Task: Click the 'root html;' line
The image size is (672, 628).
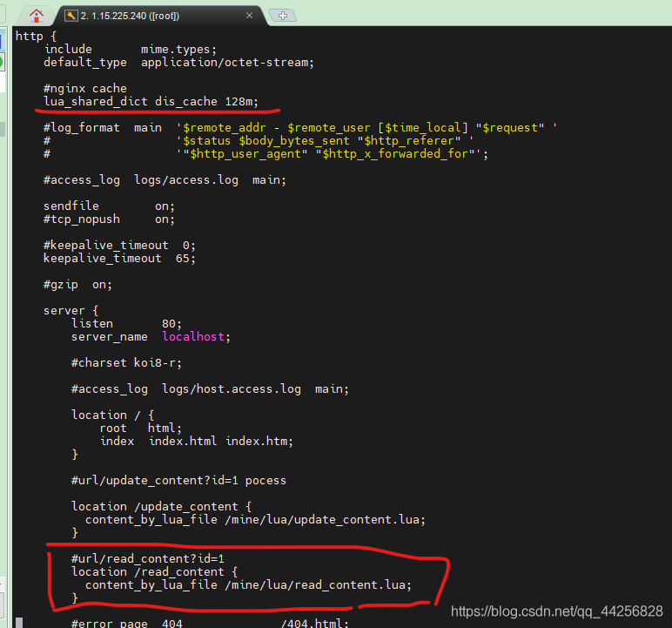Action: [x=140, y=429]
